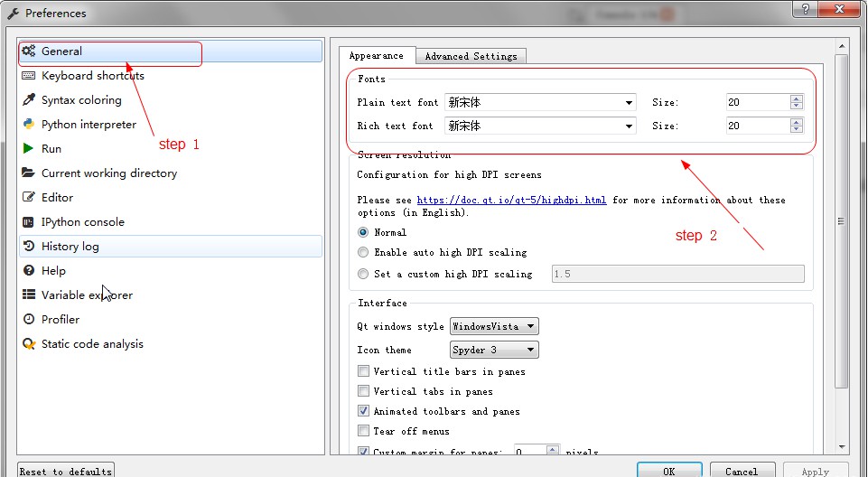Choose Set a custom high DPI scaling
868x477 pixels.
363,274
